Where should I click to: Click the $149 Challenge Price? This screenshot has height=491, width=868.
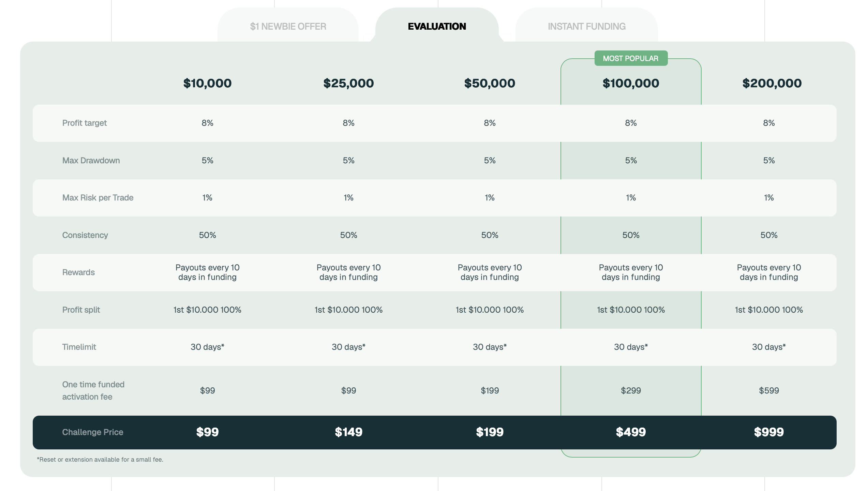[x=348, y=432]
